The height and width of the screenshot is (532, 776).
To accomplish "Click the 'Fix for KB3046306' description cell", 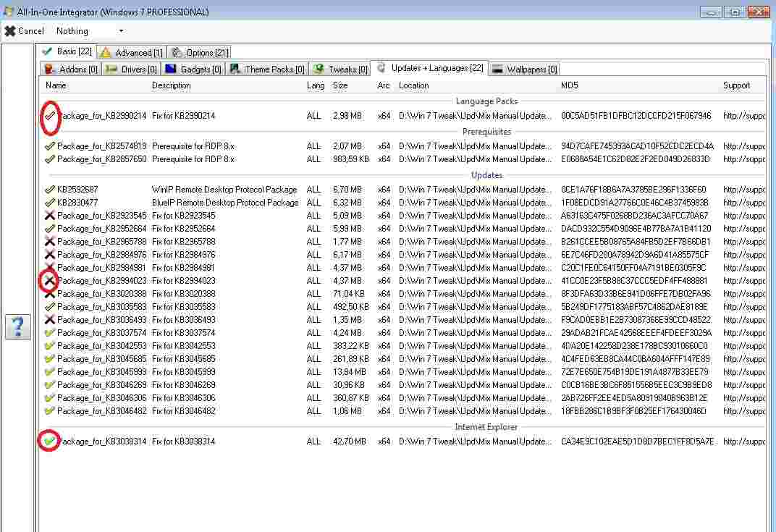I will coord(184,398).
